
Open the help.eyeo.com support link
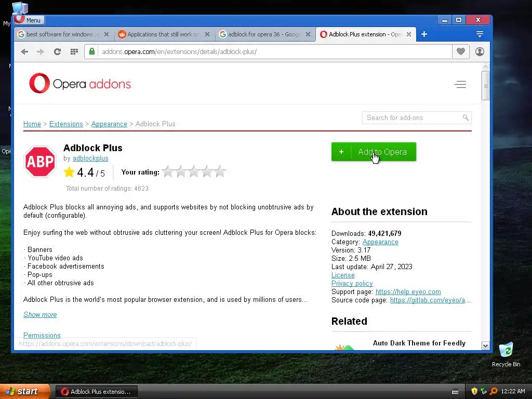click(408, 292)
